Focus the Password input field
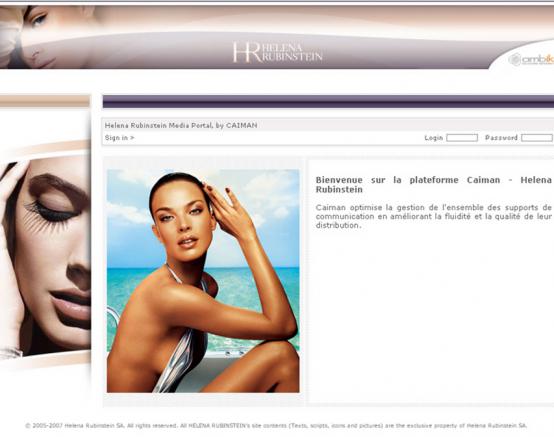 [537, 138]
